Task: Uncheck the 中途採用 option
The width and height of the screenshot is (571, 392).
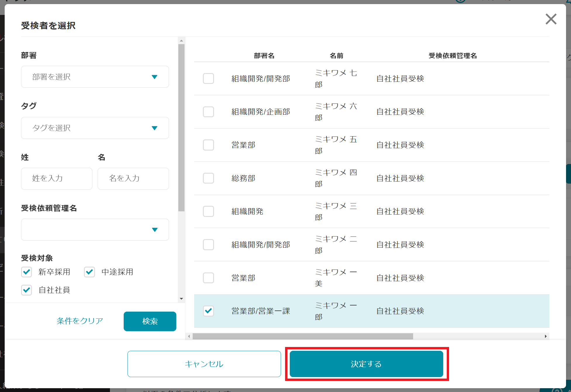Action: [89, 272]
